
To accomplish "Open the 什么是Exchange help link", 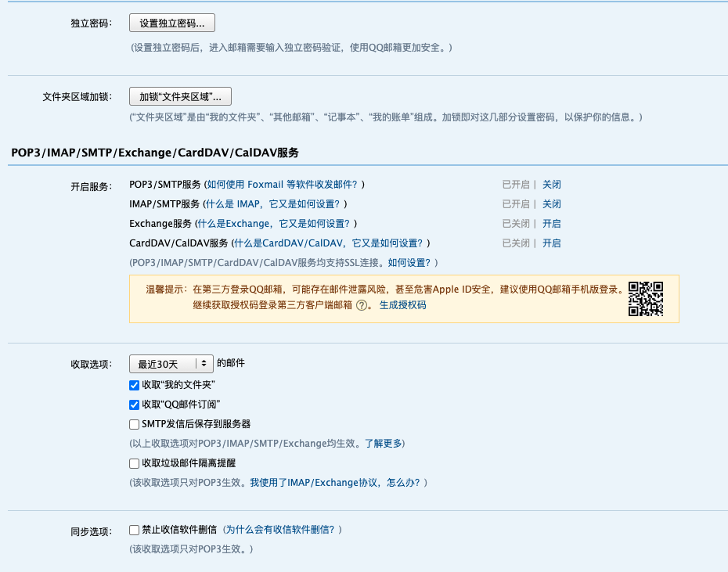I will click(x=273, y=223).
